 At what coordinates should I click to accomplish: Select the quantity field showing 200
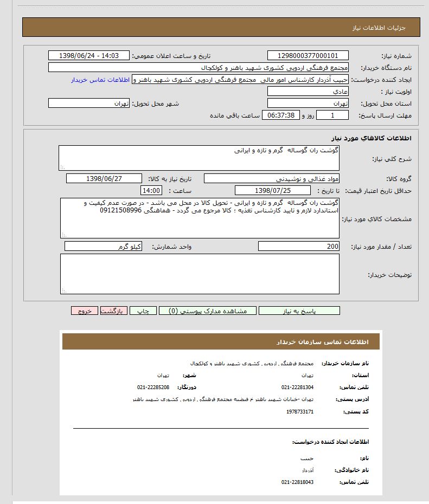coord(299,247)
